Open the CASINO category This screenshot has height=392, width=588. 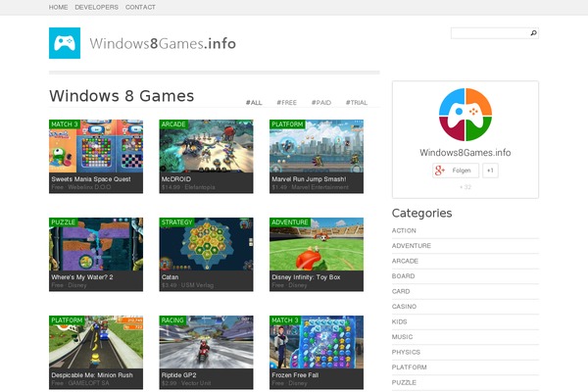[404, 307]
